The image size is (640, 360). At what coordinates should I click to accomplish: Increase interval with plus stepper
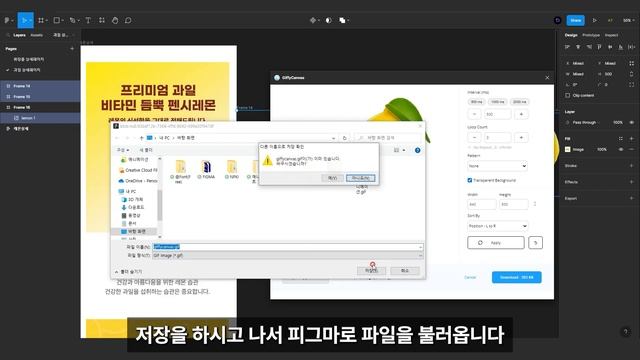[x=521, y=114]
